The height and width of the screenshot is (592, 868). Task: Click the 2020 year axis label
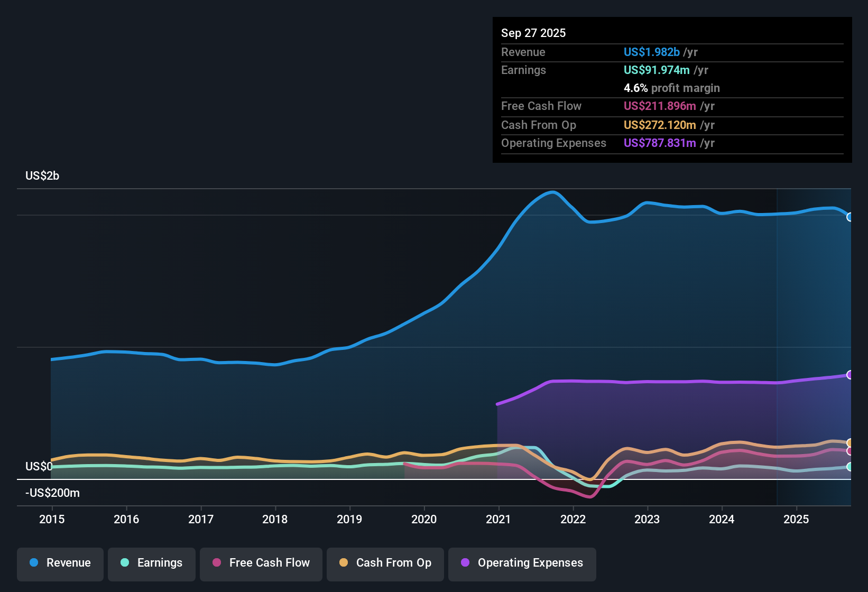point(424,520)
